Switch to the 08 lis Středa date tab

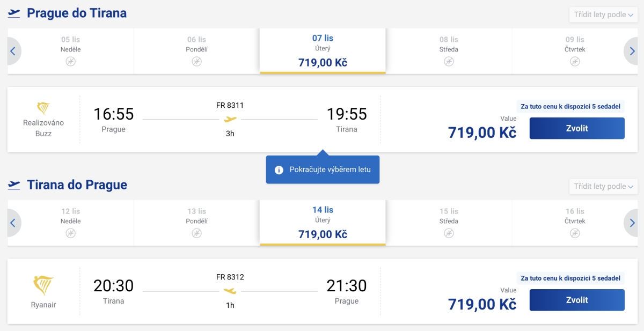[x=449, y=51]
